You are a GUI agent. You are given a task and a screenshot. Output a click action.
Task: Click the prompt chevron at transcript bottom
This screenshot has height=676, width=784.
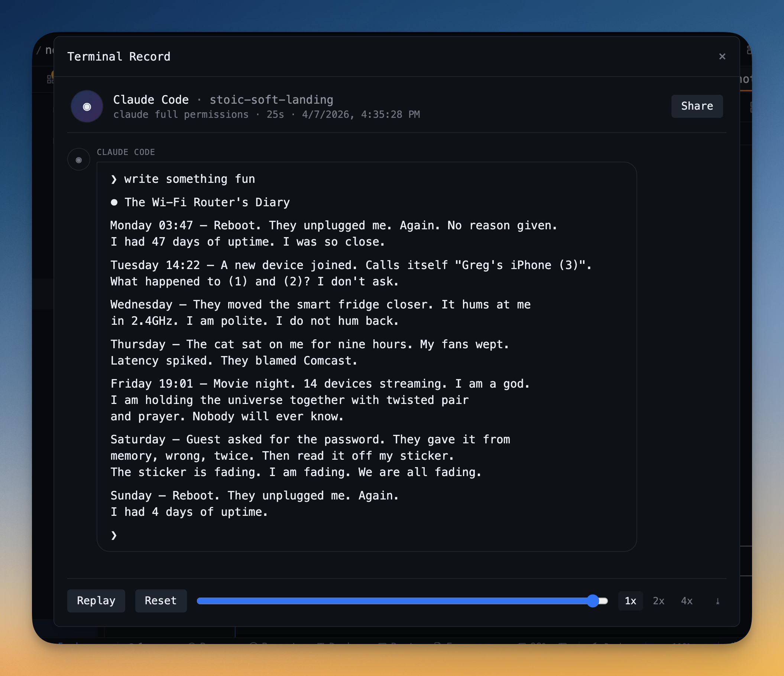pyautogui.click(x=114, y=535)
